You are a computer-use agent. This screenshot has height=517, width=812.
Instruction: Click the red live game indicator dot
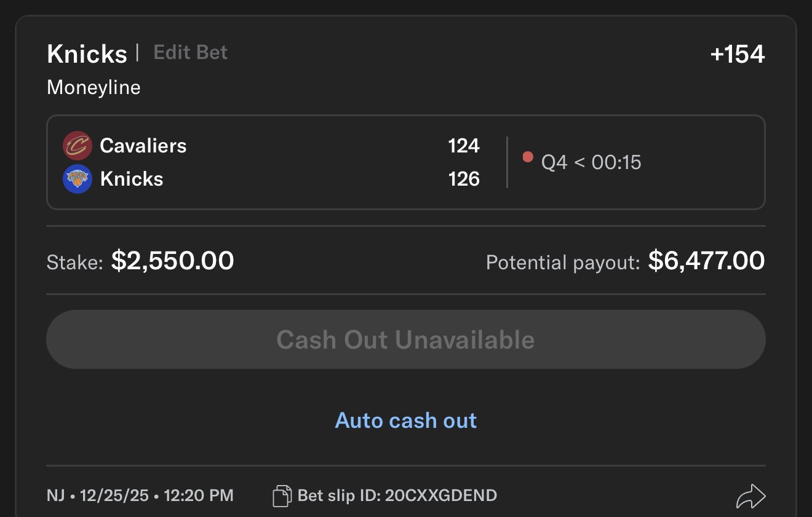pyautogui.click(x=527, y=157)
